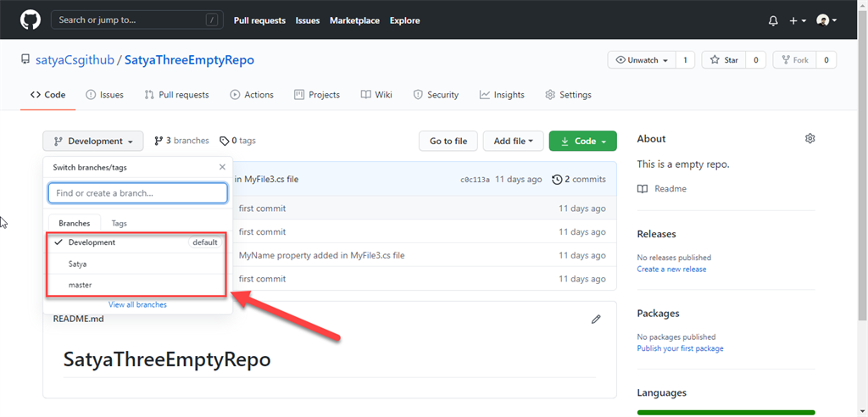The width and height of the screenshot is (868, 417).
Task: Close the Switch branches/tags popup
Action: tap(222, 167)
